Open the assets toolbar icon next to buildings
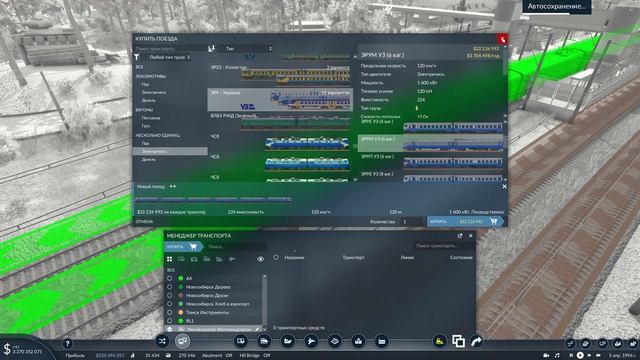 (382, 341)
